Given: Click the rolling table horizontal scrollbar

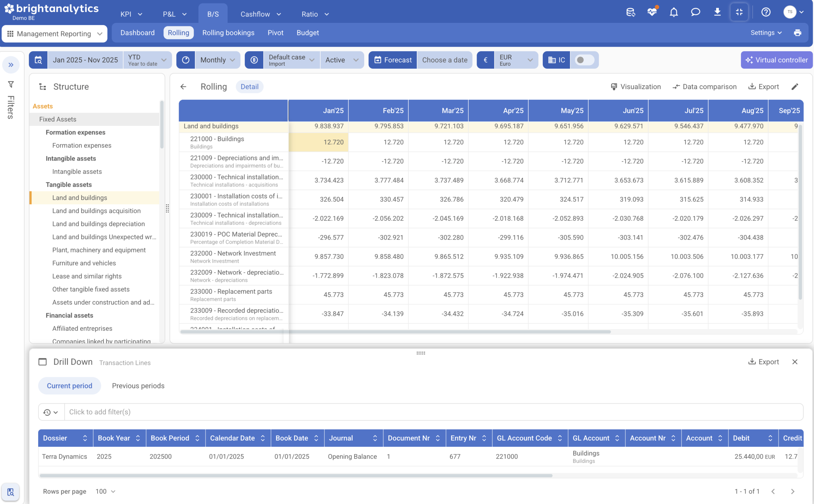Looking at the screenshot, I should coord(395,332).
